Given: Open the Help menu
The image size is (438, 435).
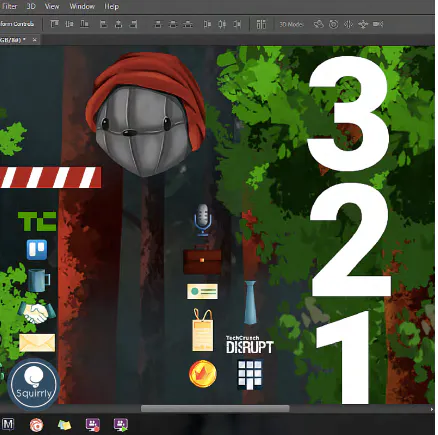Looking at the screenshot, I should click(111, 6).
